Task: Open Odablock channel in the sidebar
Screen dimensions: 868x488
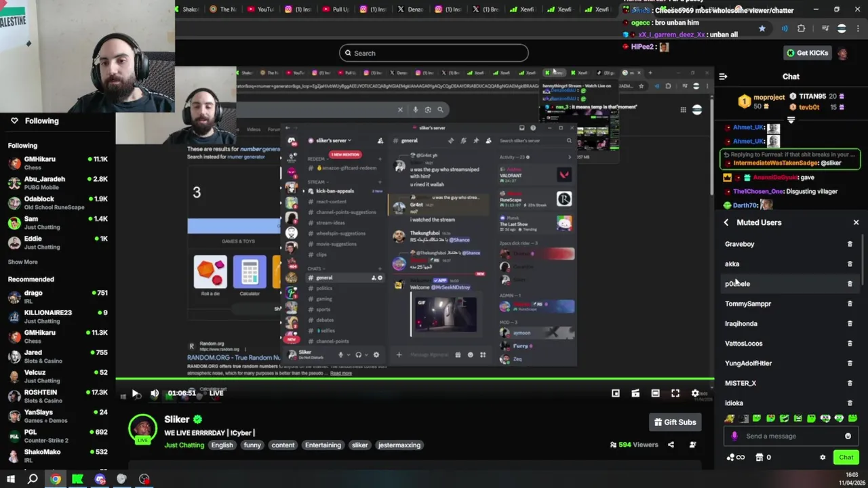Action: click(58, 203)
